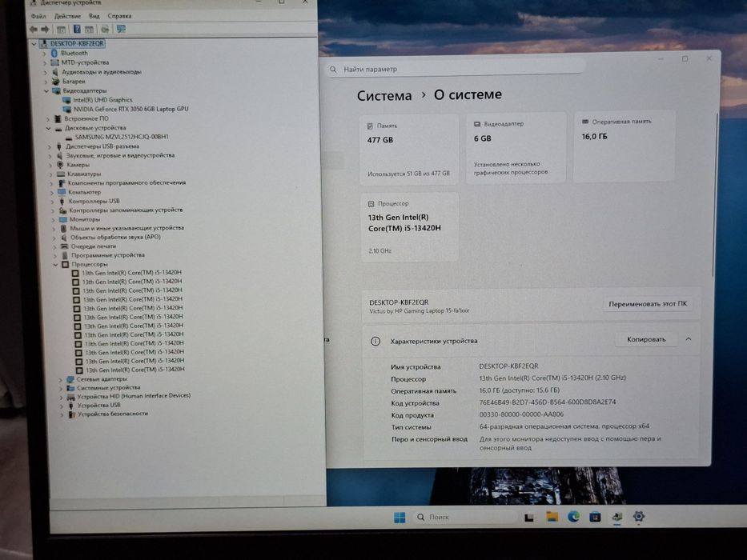Click the Device Manager icon on taskbar
Image resolution: width=747 pixels, height=560 pixels.
[x=617, y=517]
